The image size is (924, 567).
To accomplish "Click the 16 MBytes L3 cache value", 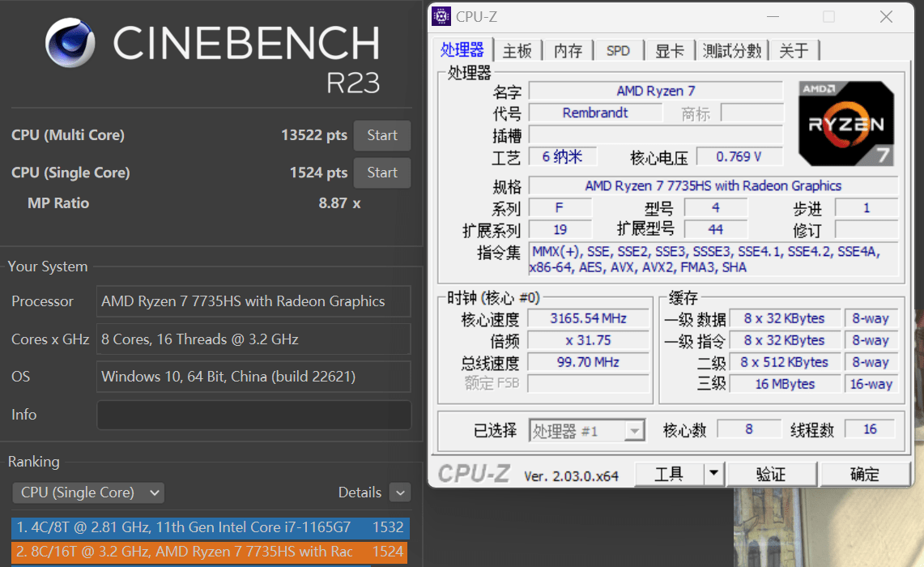I will 785,384.
